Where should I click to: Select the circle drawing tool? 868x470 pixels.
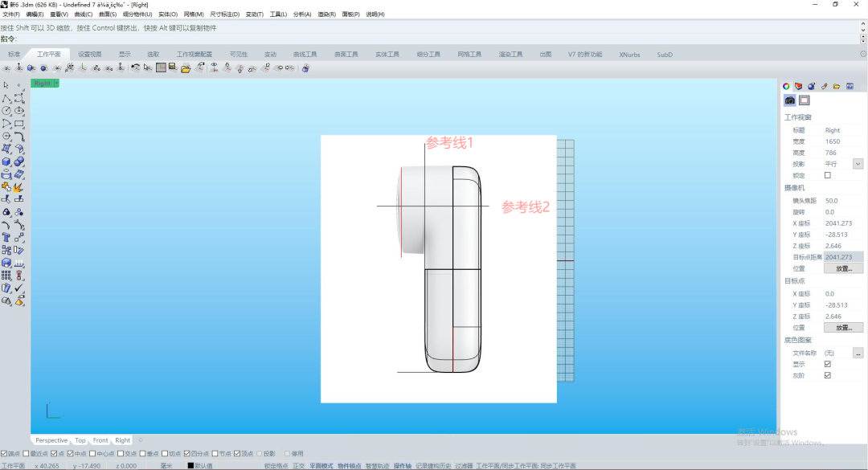pos(6,111)
